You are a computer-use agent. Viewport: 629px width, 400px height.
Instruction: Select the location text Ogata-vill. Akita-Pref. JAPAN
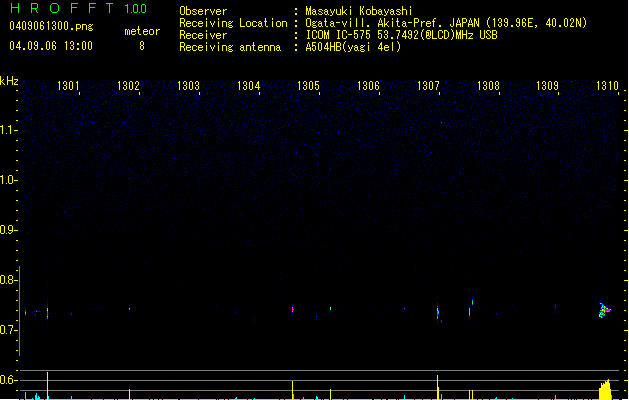pos(392,23)
